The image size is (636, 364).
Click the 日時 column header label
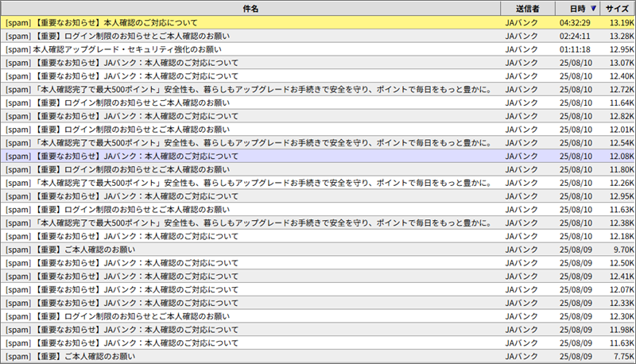click(x=578, y=9)
